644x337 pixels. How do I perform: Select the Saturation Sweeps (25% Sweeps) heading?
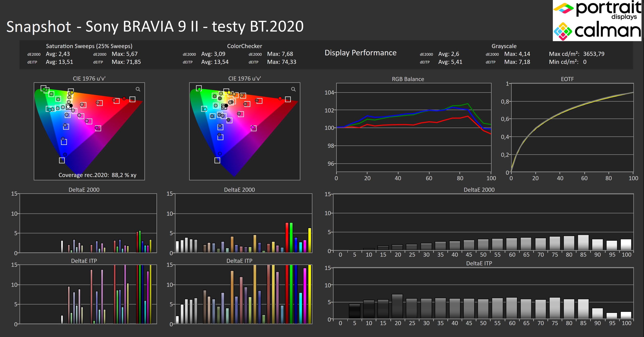tap(89, 46)
